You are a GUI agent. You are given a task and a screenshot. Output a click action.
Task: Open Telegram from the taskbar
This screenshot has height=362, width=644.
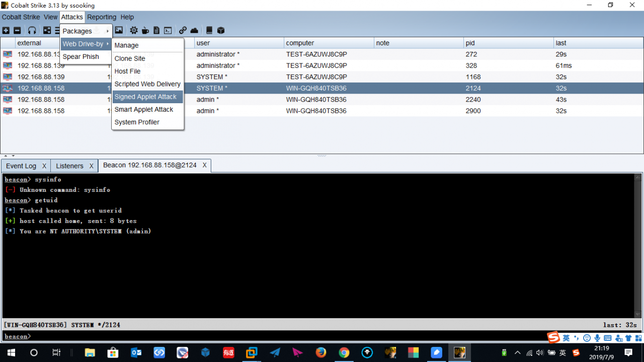point(275,352)
